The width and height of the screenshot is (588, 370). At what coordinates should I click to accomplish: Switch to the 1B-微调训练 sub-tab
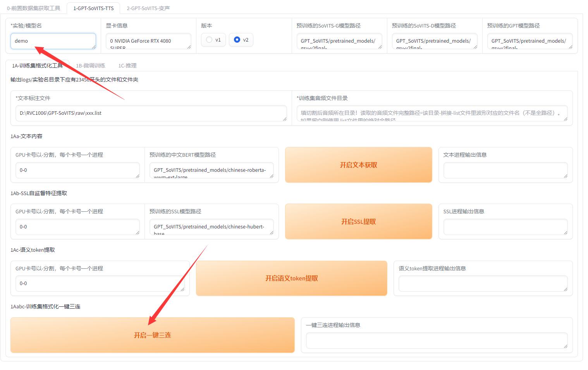tap(90, 66)
